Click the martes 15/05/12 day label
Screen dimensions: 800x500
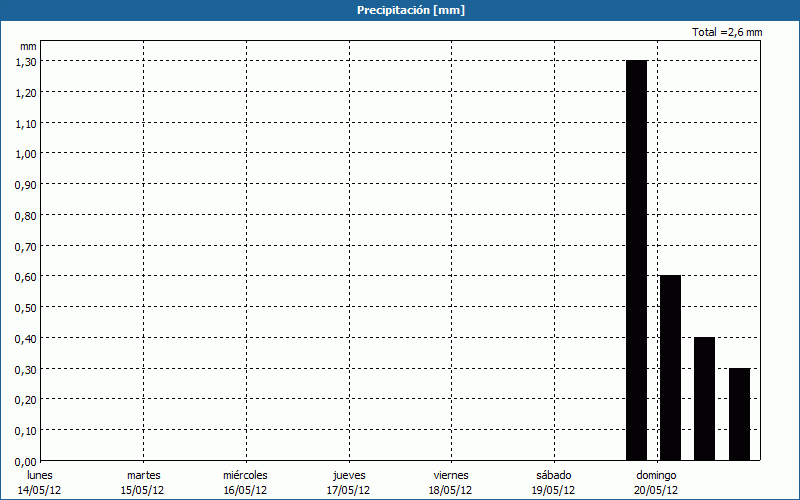[143, 482]
